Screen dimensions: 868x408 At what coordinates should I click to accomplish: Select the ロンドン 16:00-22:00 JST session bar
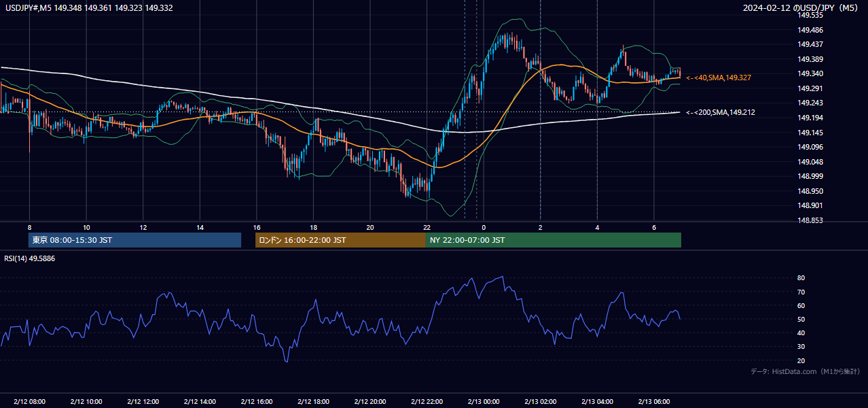(x=340, y=240)
